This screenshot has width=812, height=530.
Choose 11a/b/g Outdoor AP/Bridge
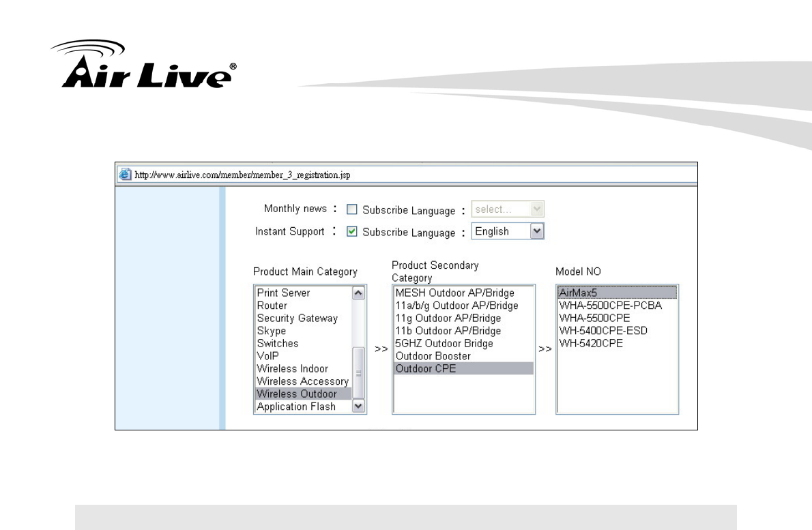(463, 306)
